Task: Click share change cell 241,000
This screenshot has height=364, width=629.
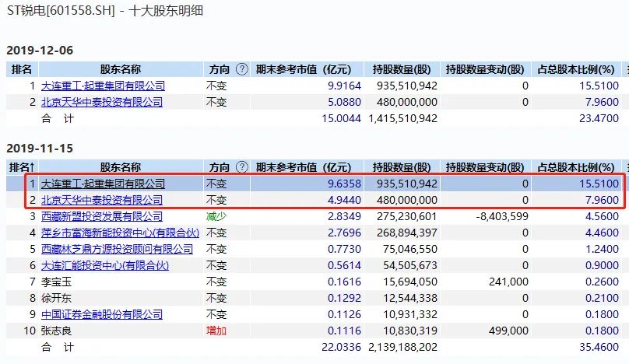Action: pyautogui.click(x=508, y=282)
